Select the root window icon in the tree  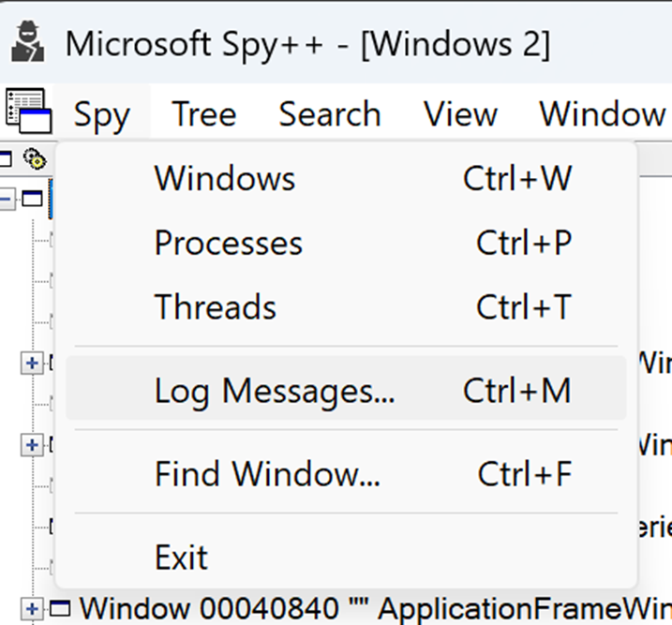33,199
